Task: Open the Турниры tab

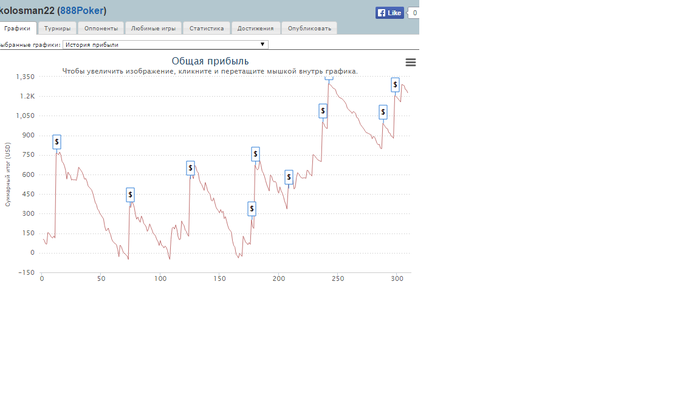Action: (x=57, y=28)
